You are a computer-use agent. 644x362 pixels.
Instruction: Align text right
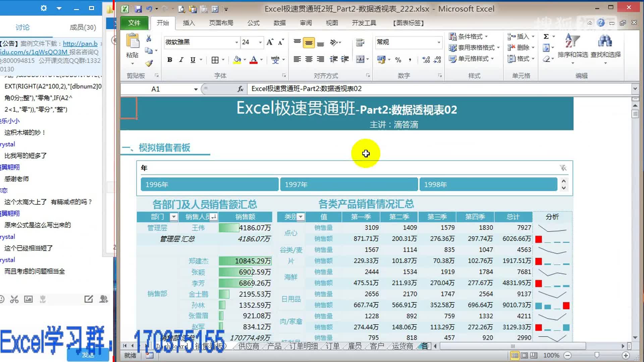[x=321, y=59]
